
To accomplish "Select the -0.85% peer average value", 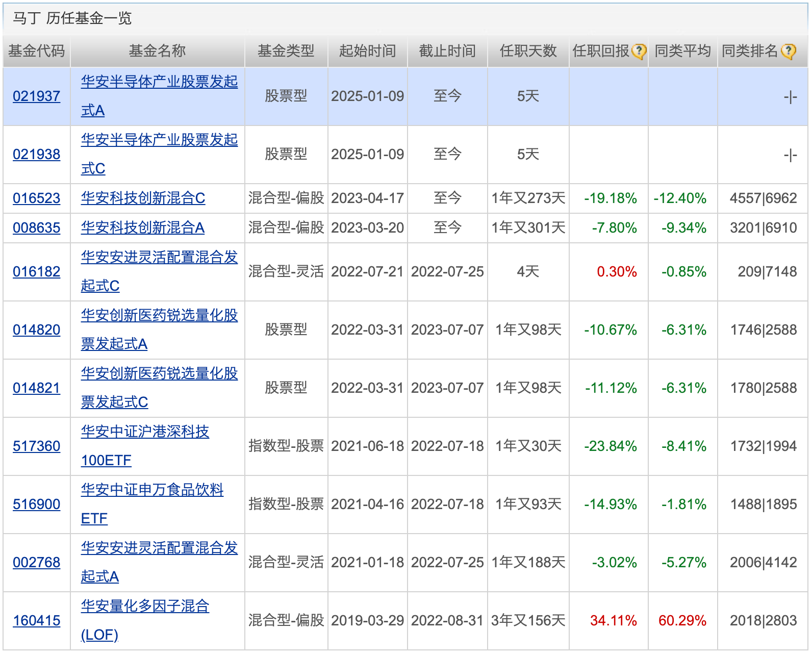I will coord(684,272).
